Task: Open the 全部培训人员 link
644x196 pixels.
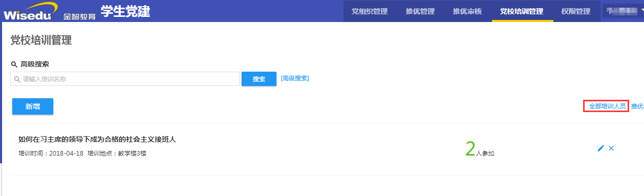Action: point(606,106)
